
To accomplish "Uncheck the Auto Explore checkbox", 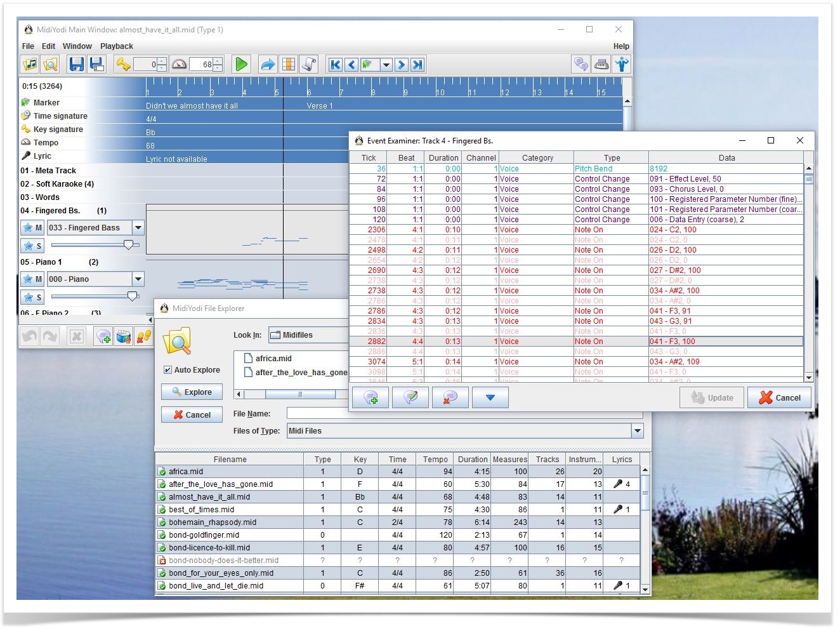I will point(167,370).
